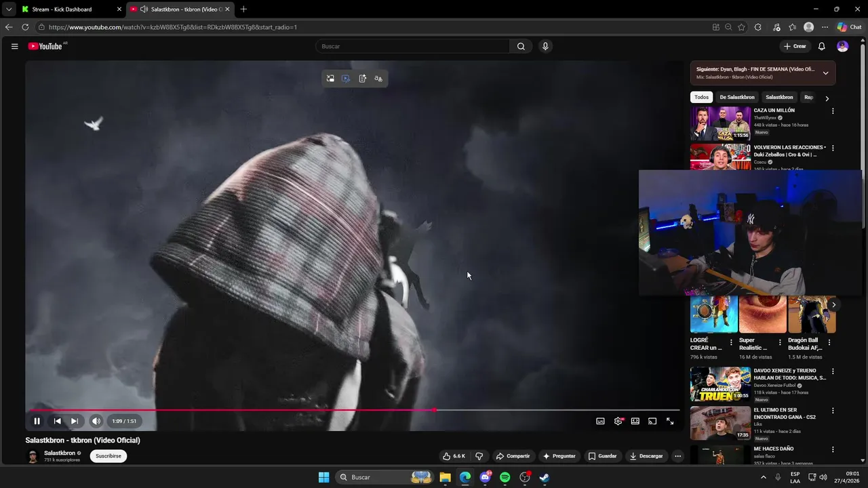Open browser extensions puzzle icon
The height and width of the screenshot is (488, 868).
[758, 27]
